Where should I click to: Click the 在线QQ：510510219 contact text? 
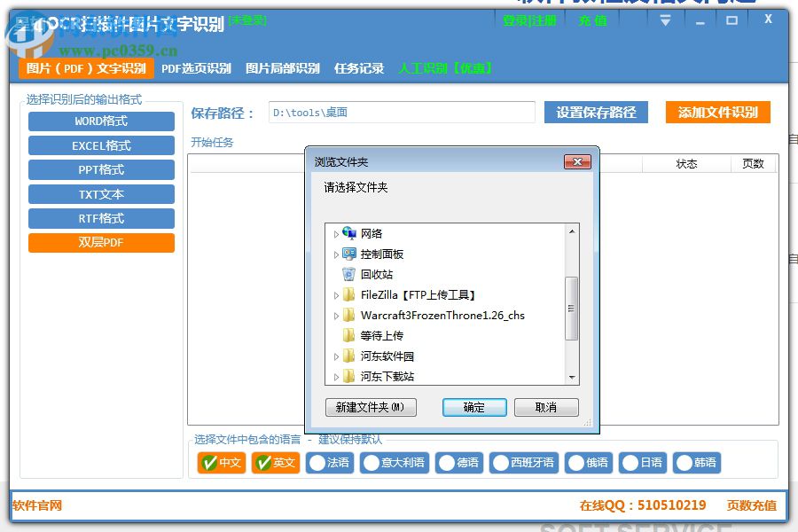coord(643,505)
